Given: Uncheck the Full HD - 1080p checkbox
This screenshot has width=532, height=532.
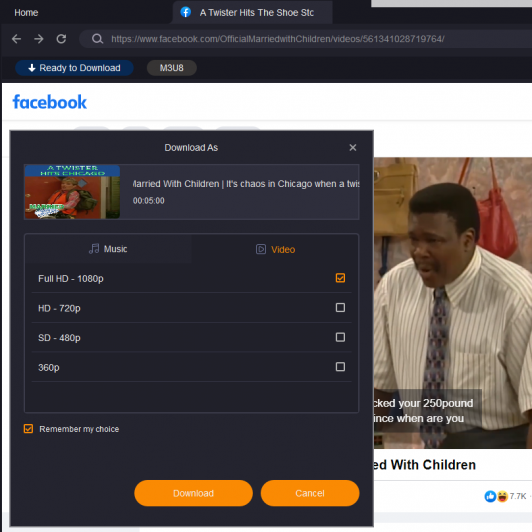Looking at the screenshot, I should click(340, 278).
